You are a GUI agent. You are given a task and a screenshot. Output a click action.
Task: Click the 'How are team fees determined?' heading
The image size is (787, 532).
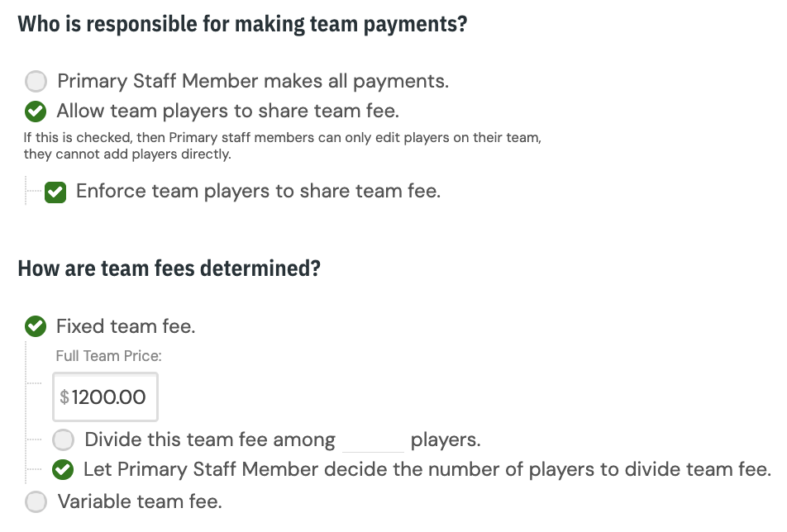pos(169,268)
